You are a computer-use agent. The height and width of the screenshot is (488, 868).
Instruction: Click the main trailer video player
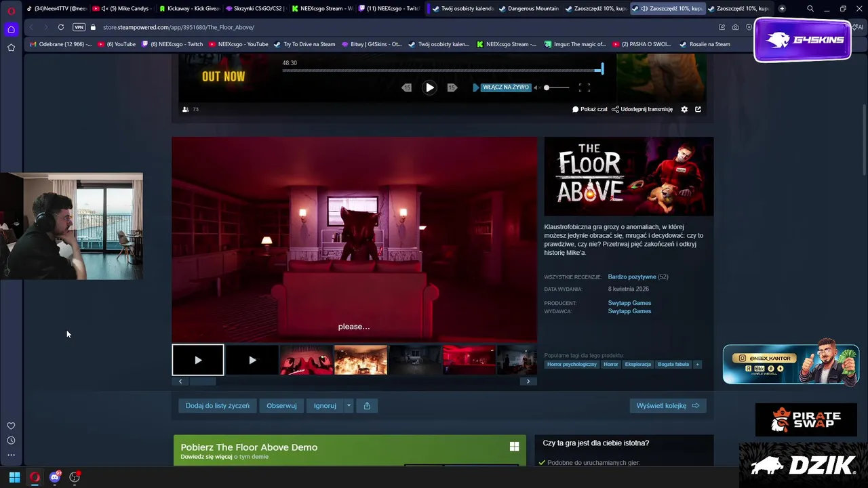tap(354, 239)
